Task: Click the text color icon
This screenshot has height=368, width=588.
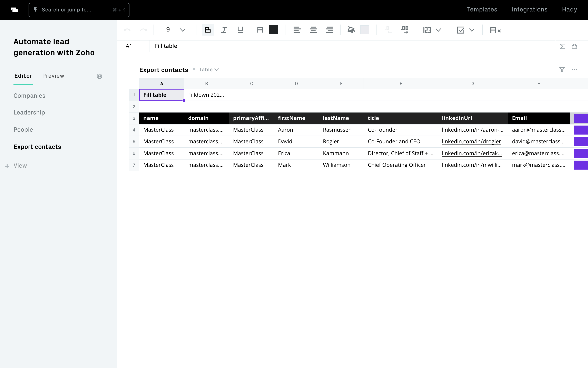Action: click(x=260, y=30)
